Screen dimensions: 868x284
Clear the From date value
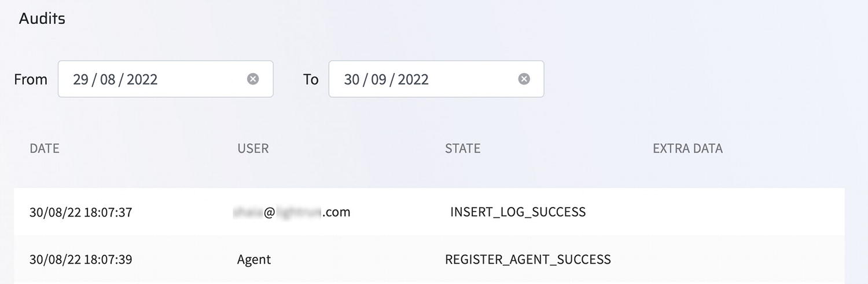[253, 79]
